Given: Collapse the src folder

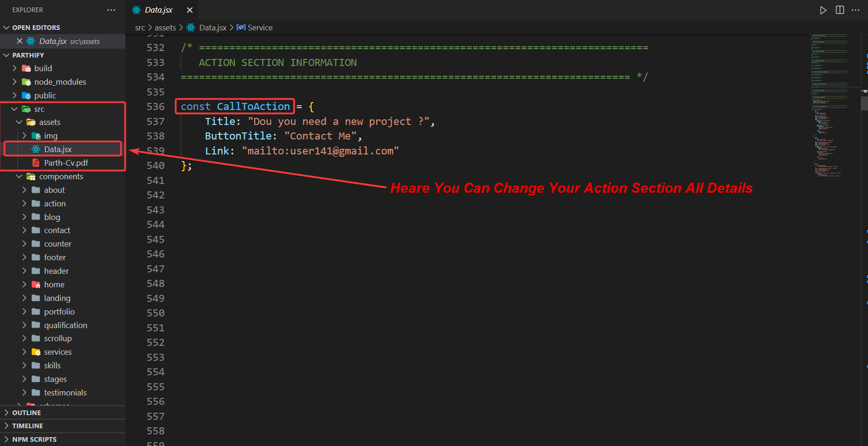Looking at the screenshot, I should (15, 109).
